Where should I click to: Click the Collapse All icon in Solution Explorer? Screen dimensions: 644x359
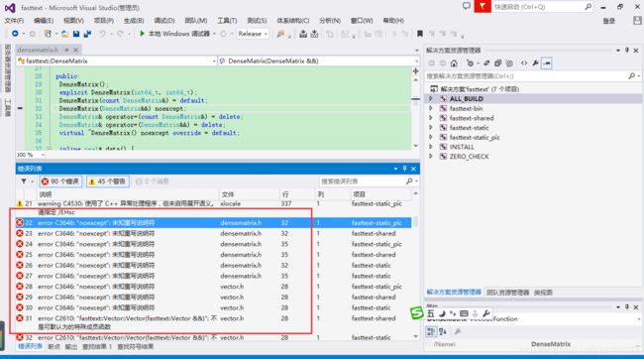click(x=497, y=62)
